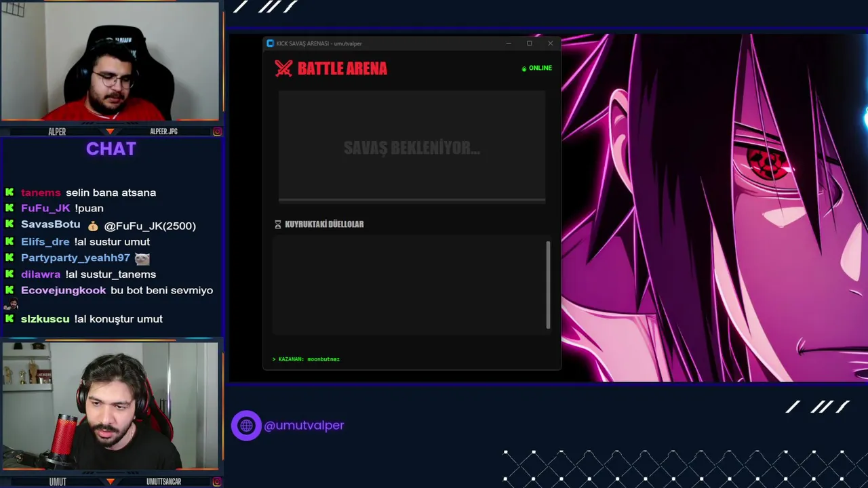Screen dimensions: 868x488
Task: Click the message '!al konuştur umut'
Action: click(x=118, y=319)
